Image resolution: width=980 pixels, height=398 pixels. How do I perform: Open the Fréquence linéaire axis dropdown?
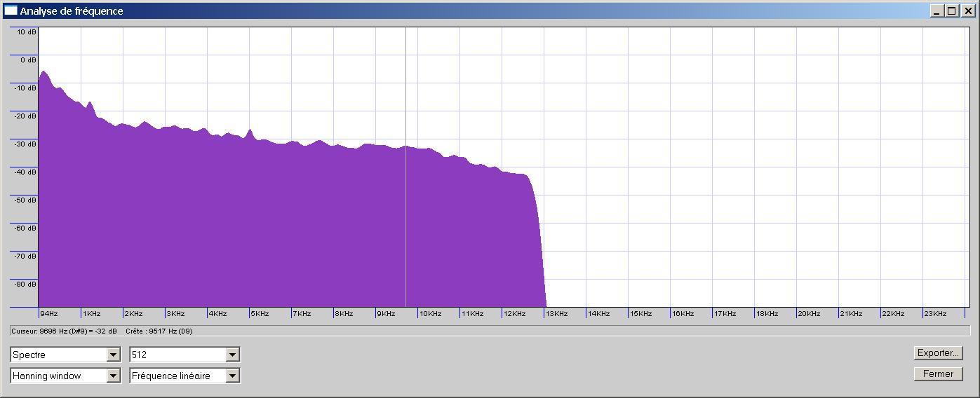point(184,376)
